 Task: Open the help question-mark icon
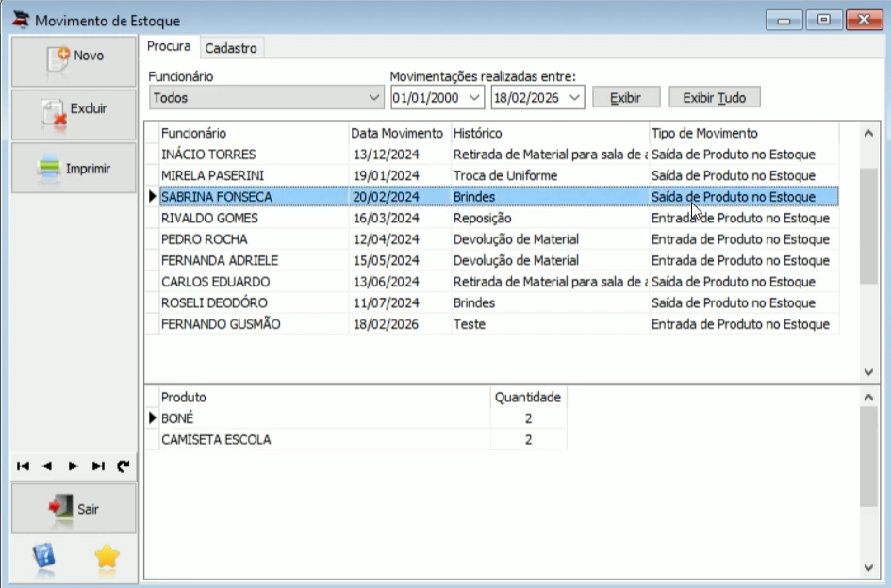pos(43,556)
